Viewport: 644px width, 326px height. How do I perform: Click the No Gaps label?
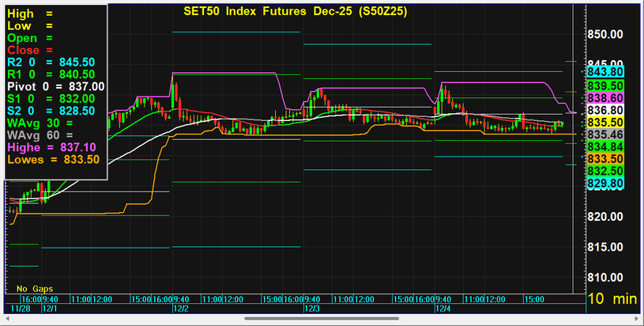tap(33, 288)
